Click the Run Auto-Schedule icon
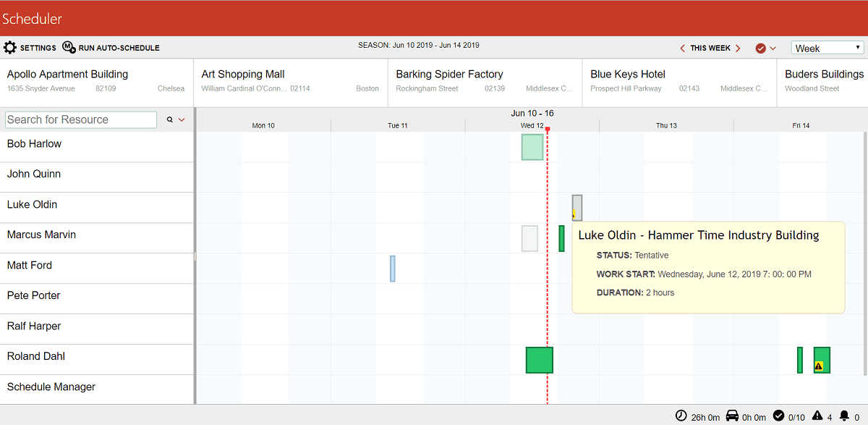868x425 pixels. (69, 48)
